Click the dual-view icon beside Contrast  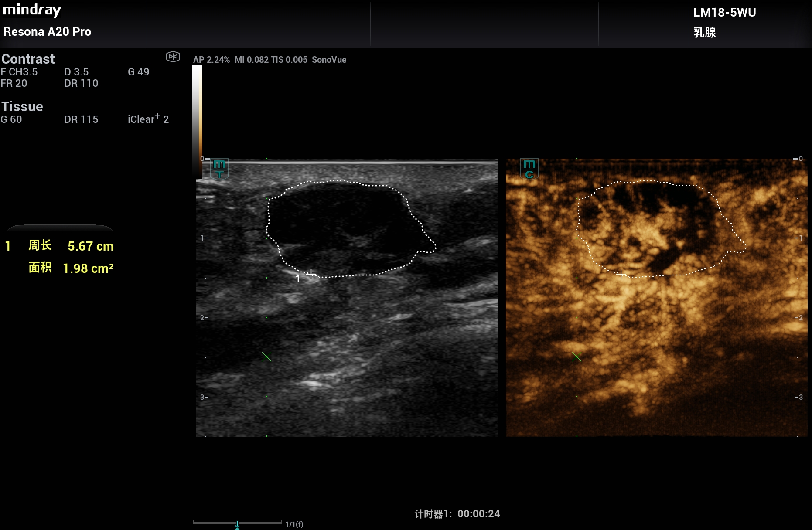coord(173,57)
